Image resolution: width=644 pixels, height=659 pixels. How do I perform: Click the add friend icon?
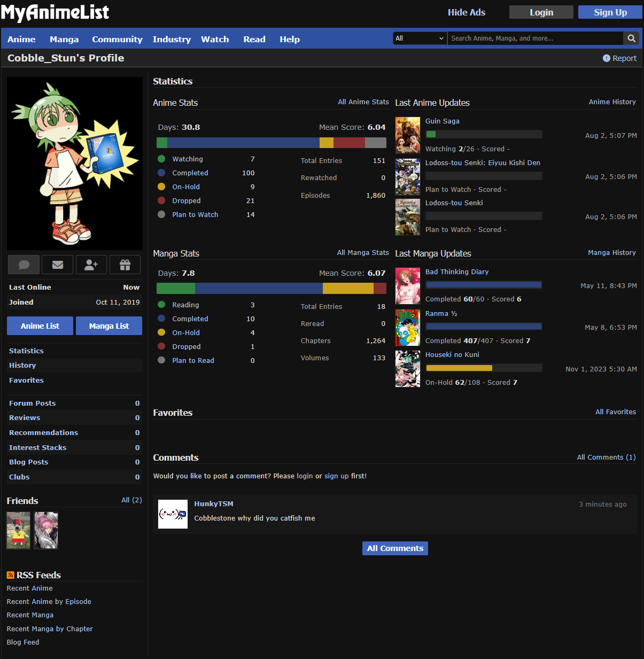[91, 265]
